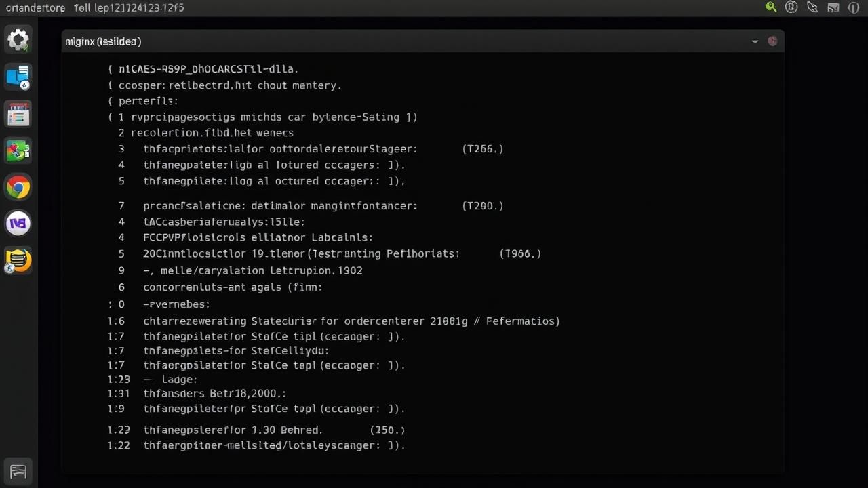Close the nginx terminal window

(x=772, y=41)
